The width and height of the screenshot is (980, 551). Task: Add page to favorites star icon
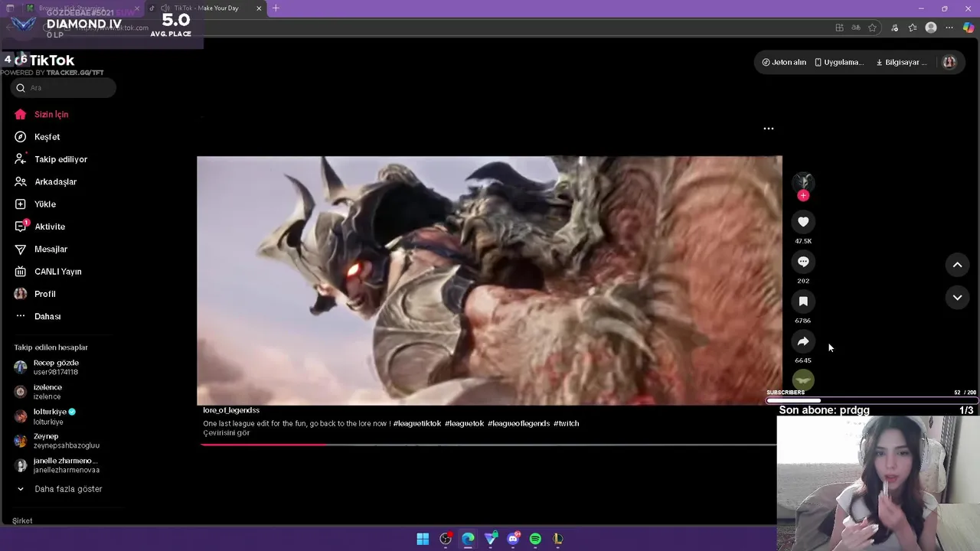872,28
